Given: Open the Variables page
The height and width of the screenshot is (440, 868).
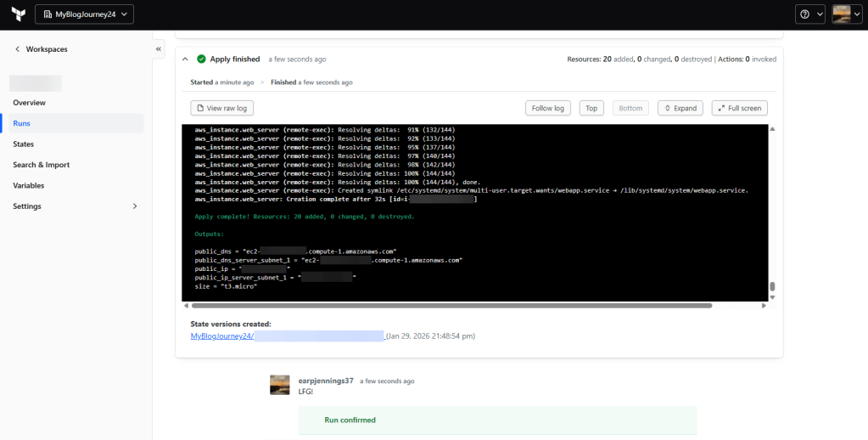Looking at the screenshot, I should point(28,185).
